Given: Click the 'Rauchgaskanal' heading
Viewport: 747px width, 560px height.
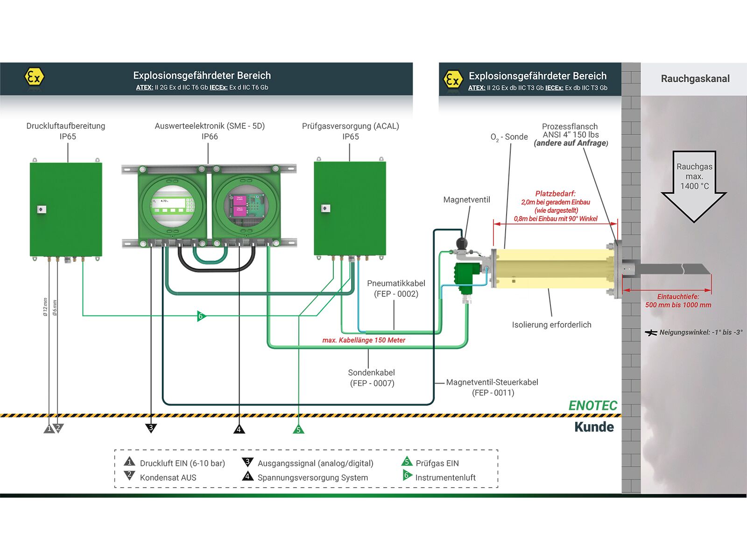Looking at the screenshot, I should [x=695, y=78].
